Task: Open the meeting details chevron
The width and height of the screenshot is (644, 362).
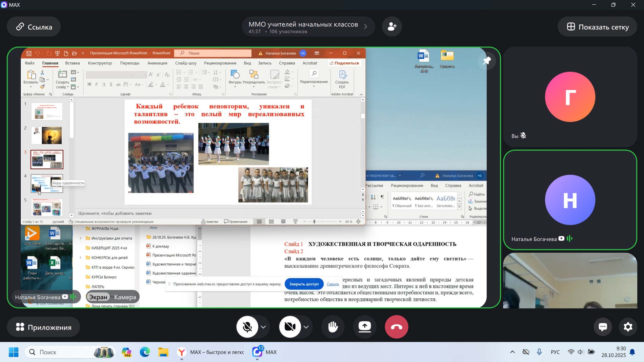Action: point(365,27)
